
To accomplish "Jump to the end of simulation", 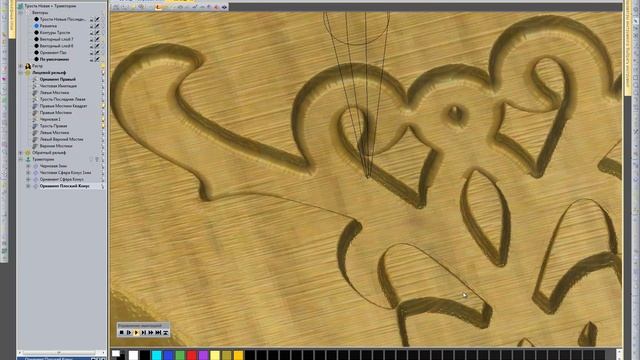I will tap(158, 333).
